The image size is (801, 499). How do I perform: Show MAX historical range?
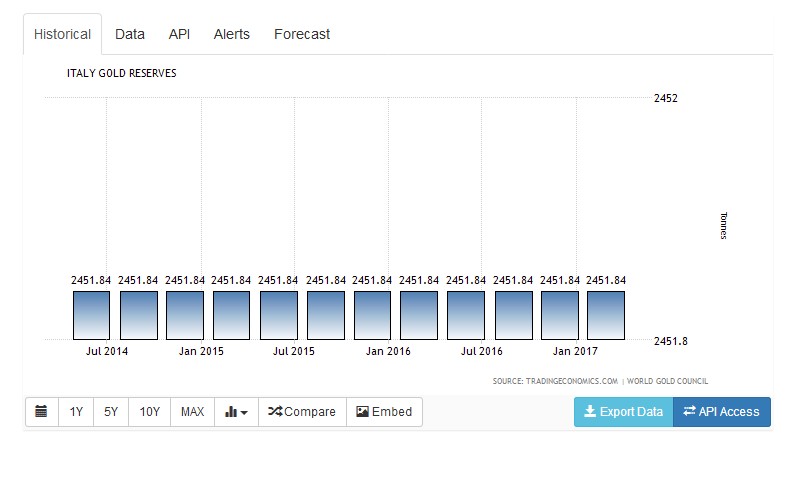[x=192, y=412]
